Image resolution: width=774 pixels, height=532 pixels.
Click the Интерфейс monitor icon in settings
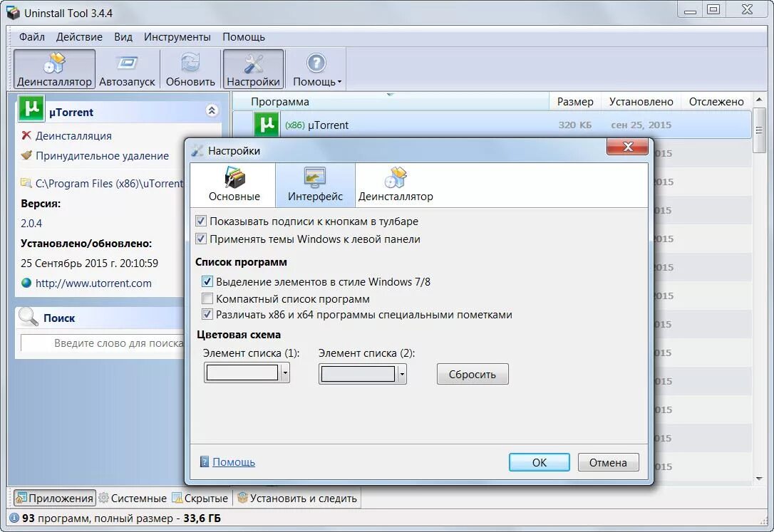[315, 177]
